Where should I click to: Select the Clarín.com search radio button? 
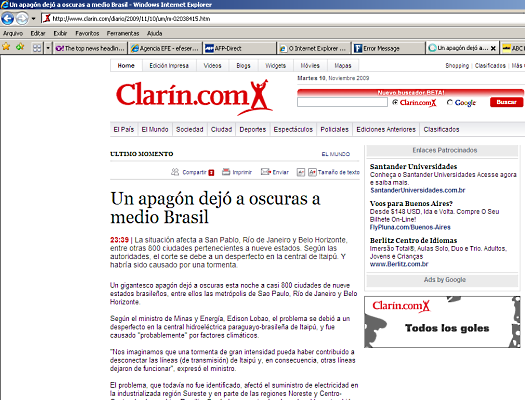[x=395, y=102]
